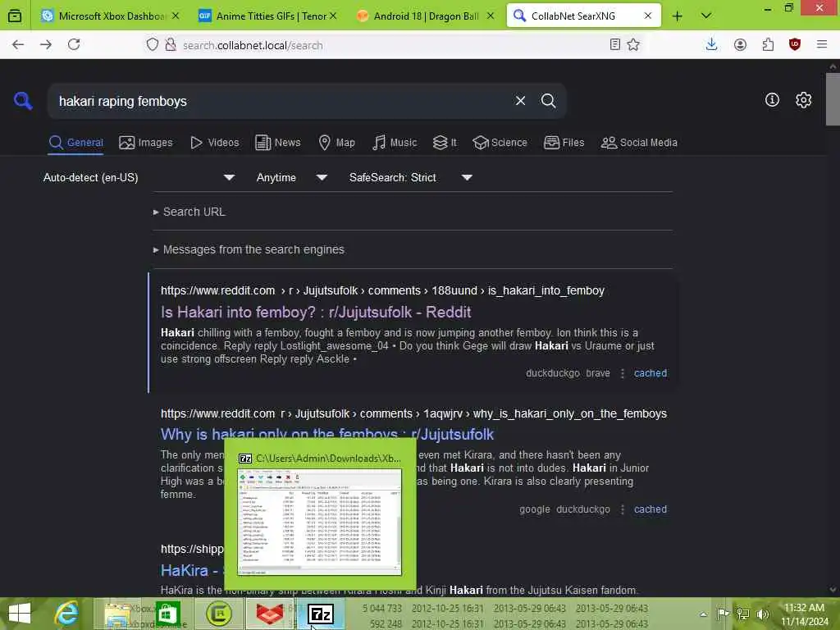Screen dimensions: 840x630
Task: Open the Auto-detect language dropdown
Action: click(x=139, y=177)
